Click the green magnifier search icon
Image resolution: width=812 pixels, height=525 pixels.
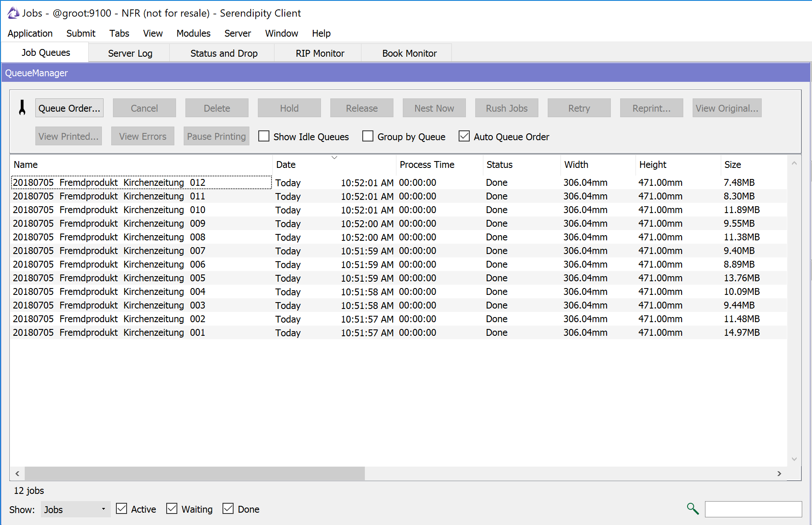tap(693, 509)
